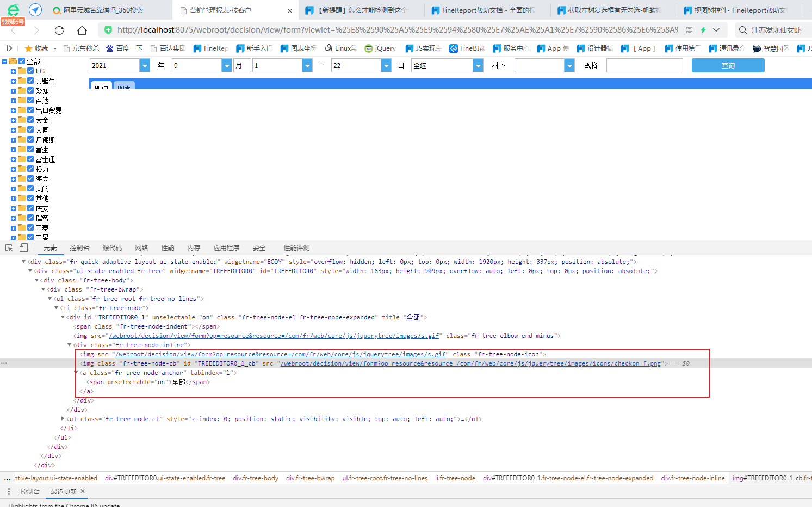Screen dimensions: 812x507
Task: Toggle the LG customer checkbox
Action: (x=30, y=71)
